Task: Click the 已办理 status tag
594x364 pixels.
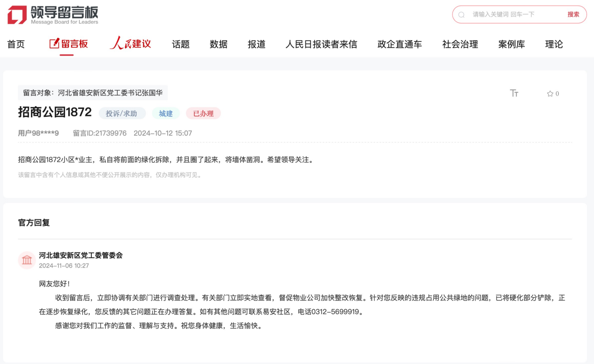Action: click(203, 113)
